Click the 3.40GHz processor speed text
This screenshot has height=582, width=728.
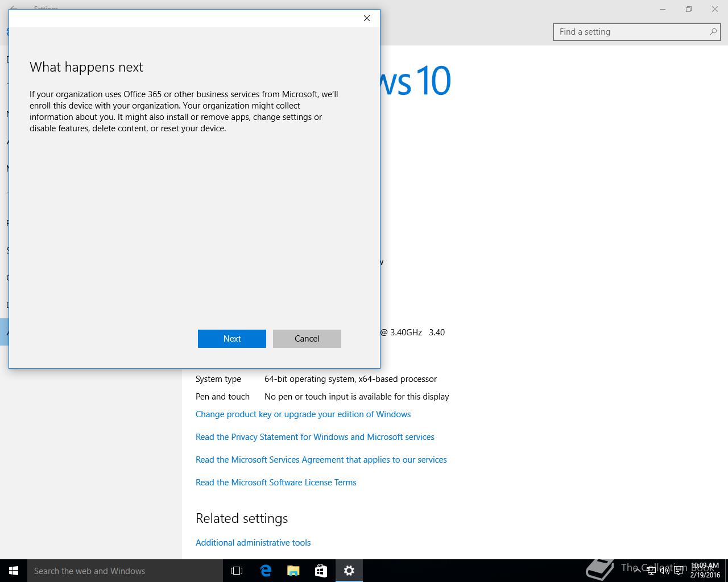[x=406, y=332]
